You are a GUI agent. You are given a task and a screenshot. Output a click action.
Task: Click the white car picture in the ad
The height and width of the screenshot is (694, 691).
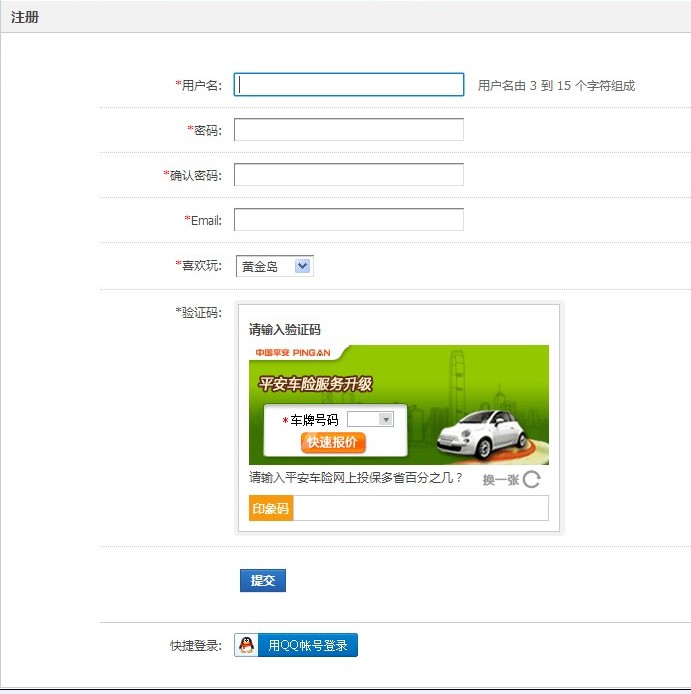pos(483,435)
